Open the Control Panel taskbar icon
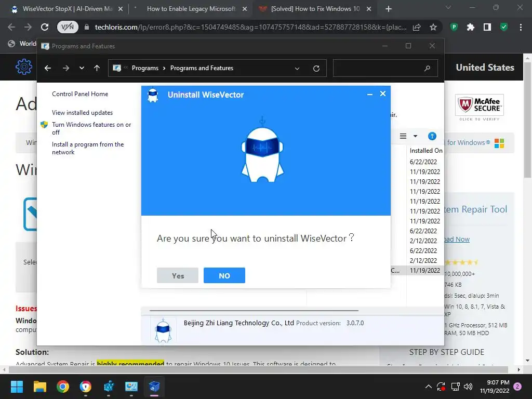The width and height of the screenshot is (532, 399). [x=131, y=387]
